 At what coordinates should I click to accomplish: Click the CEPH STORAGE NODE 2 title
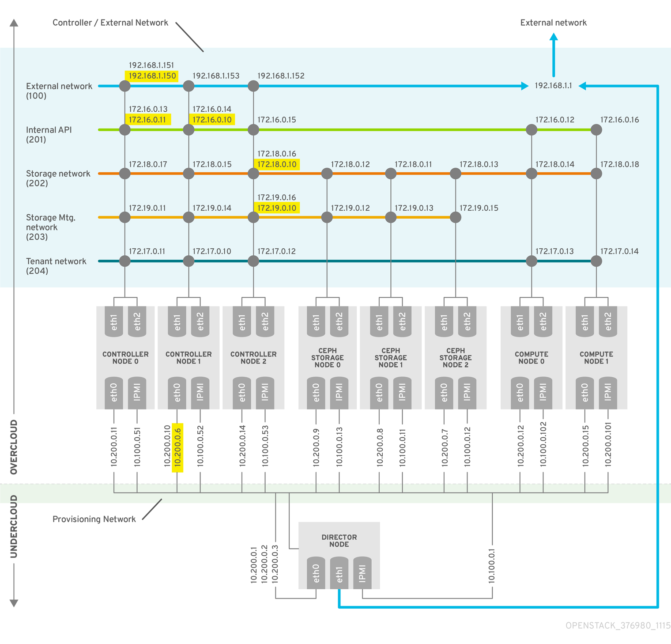(x=456, y=358)
